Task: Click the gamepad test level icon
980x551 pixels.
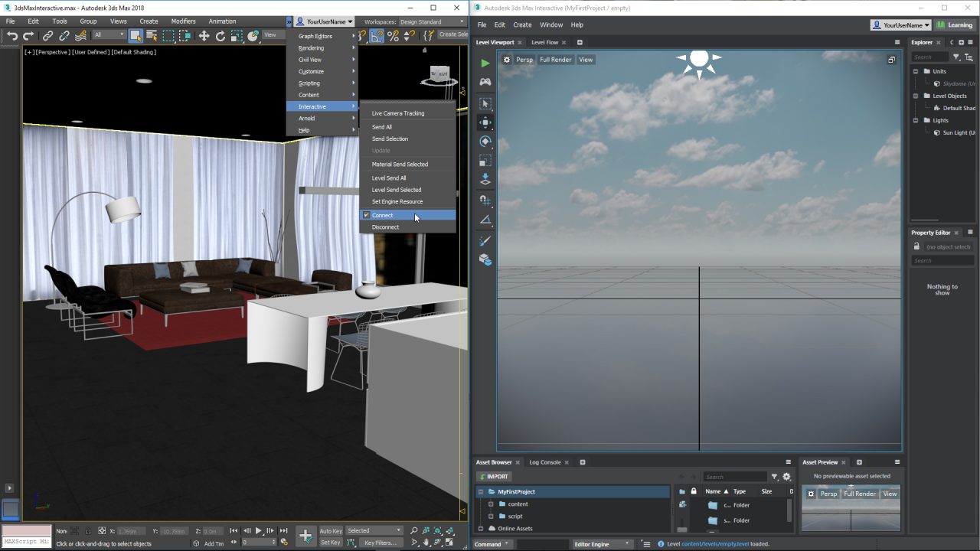Action: pos(485,82)
